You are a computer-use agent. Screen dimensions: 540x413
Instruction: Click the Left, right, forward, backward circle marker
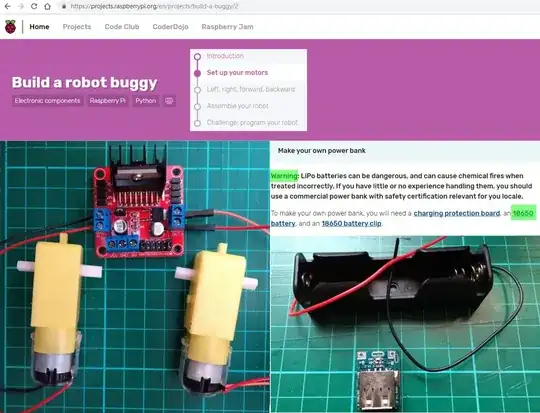[x=197, y=90]
